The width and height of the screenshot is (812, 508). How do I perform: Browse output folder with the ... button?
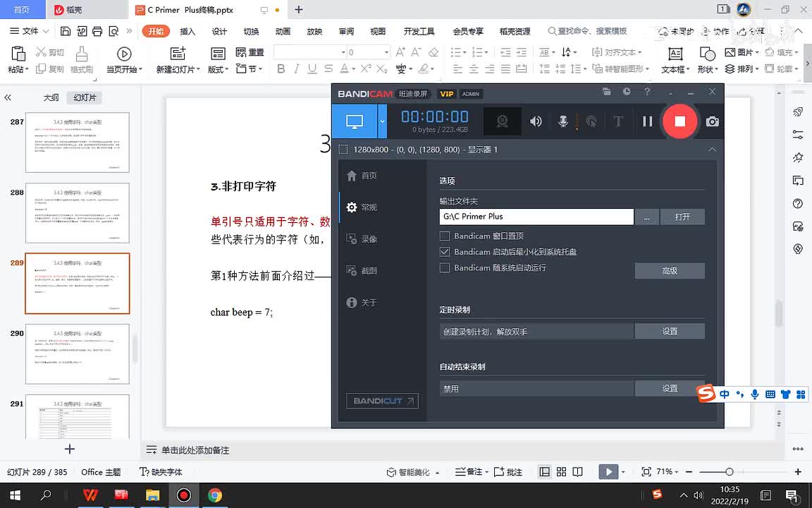click(x=647, y=217)
